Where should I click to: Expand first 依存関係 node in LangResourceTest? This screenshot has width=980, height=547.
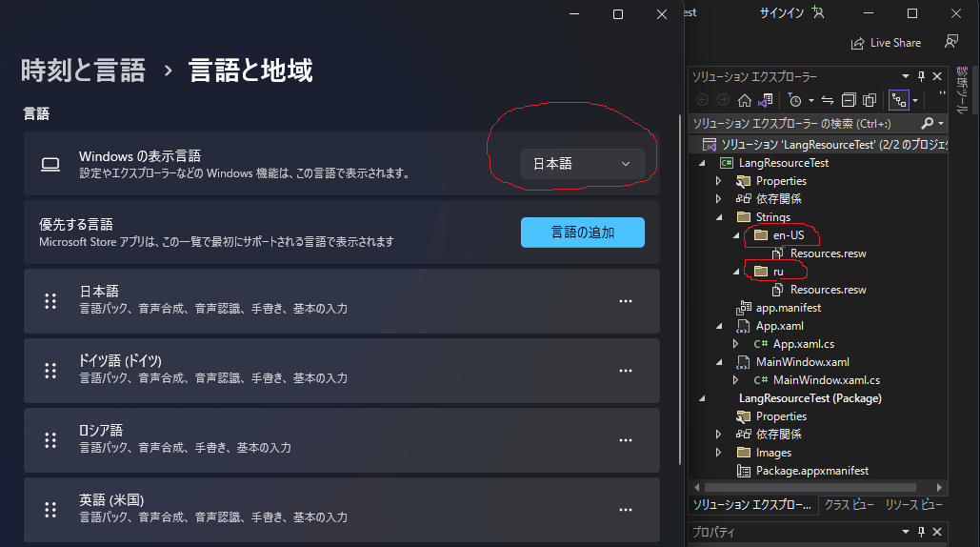tap(719, 199)
